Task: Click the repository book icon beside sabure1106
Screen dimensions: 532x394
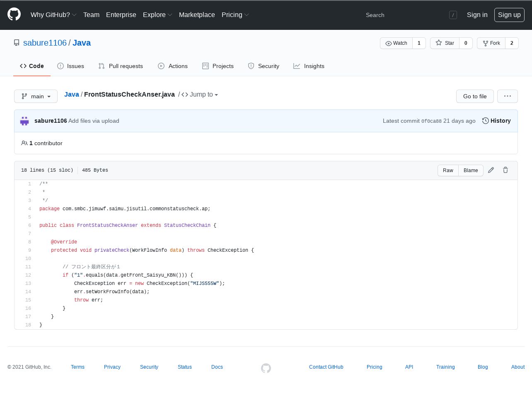Action: coord(17,43)
